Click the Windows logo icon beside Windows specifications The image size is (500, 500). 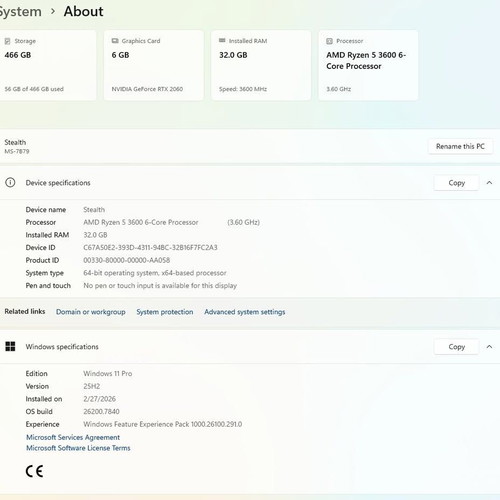point(10,346)
